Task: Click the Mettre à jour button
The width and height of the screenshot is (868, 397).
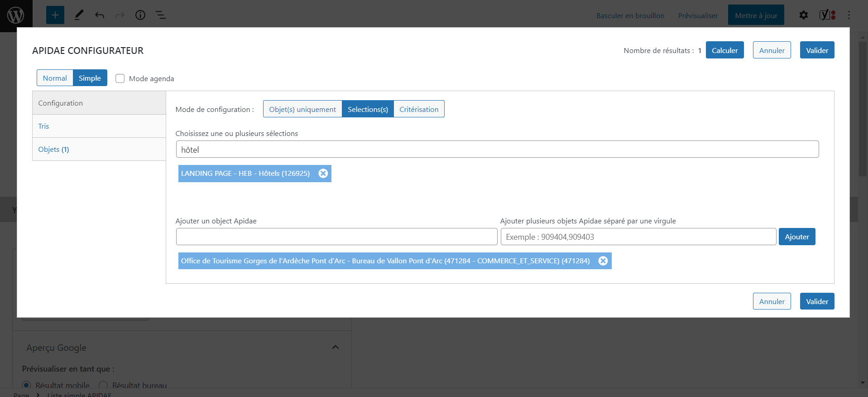Action: [756, 15]
